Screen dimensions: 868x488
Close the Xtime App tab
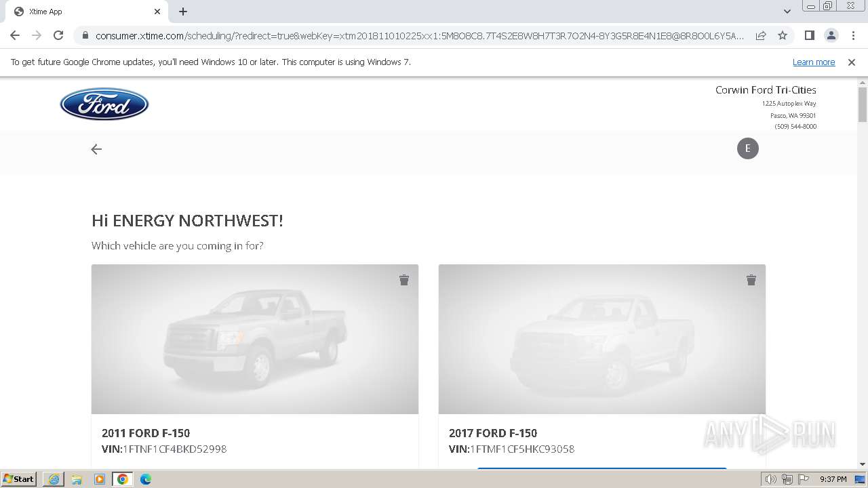[x=157, y=12]
